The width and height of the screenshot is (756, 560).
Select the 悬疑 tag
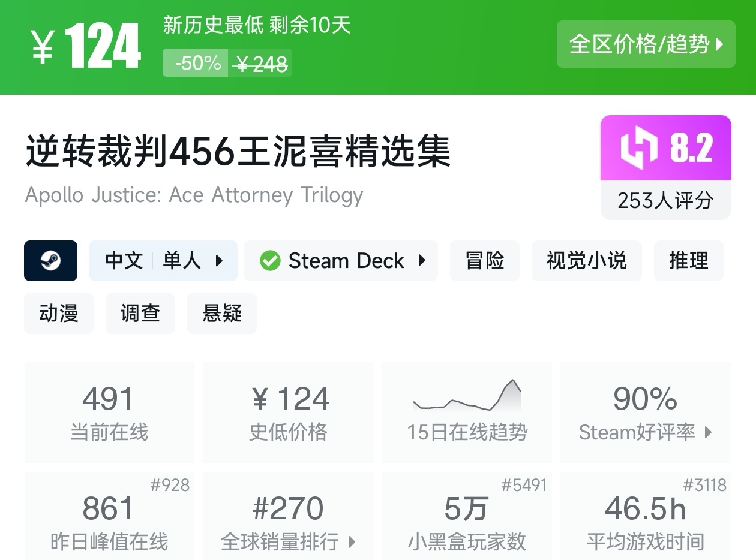coord(222,314)
